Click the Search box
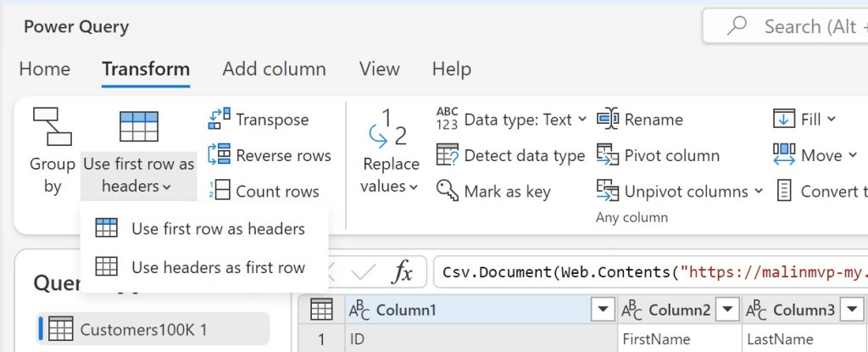This screenshot has height=352, width=868. coord(797,26)
